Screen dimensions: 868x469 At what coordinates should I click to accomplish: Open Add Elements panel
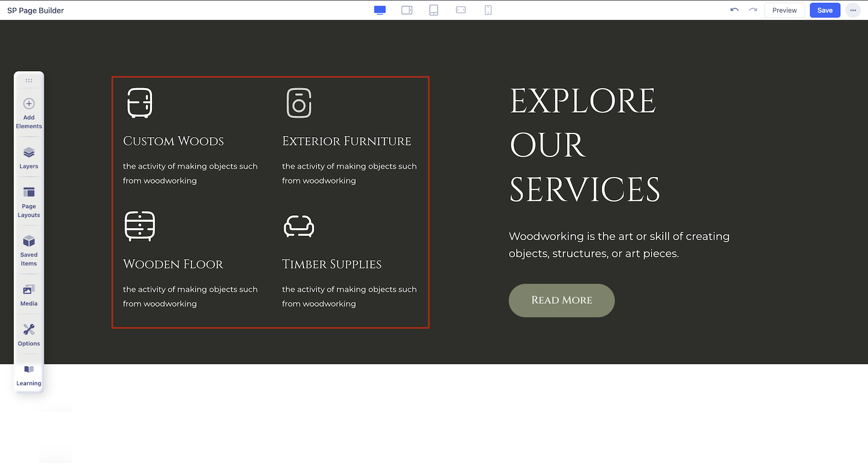point(29,113)
